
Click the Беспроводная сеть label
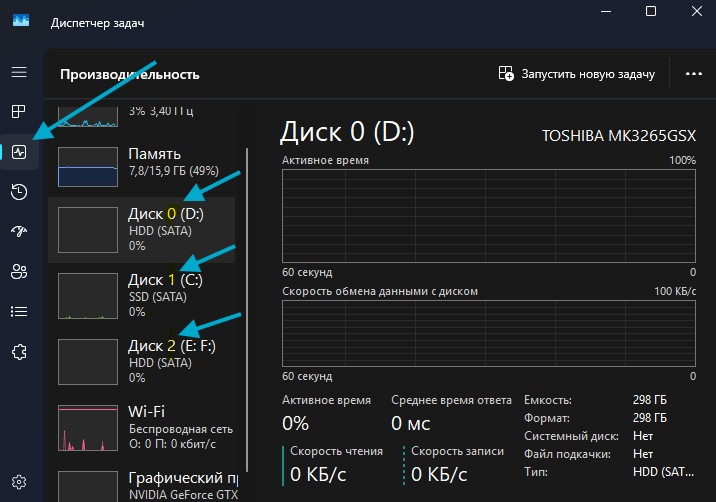pyautogui.click(x=181, y=429)
